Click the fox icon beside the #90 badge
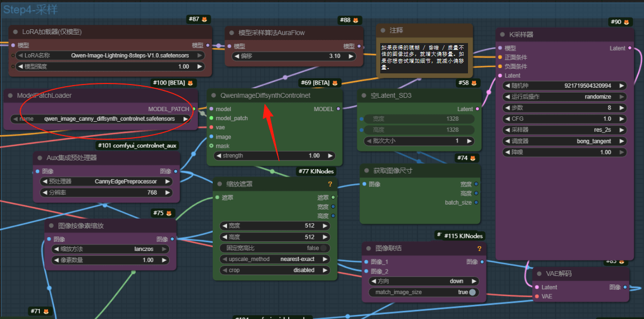 [x=626, y=22]
